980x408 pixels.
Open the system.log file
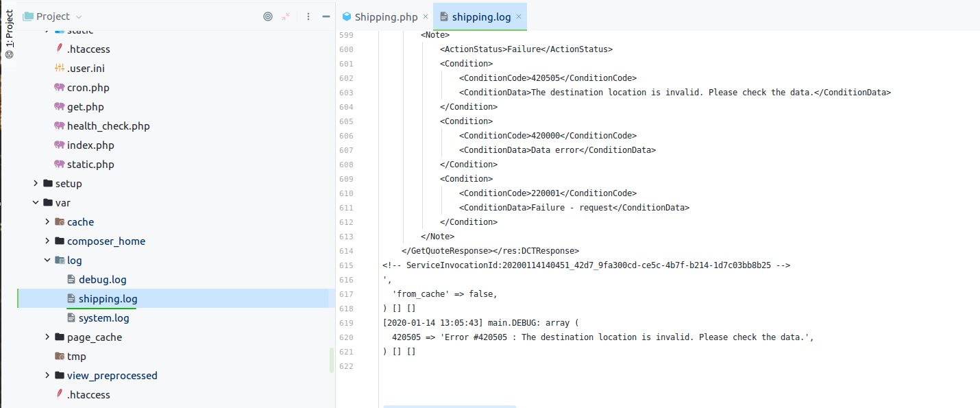click(x=105, y=317)
